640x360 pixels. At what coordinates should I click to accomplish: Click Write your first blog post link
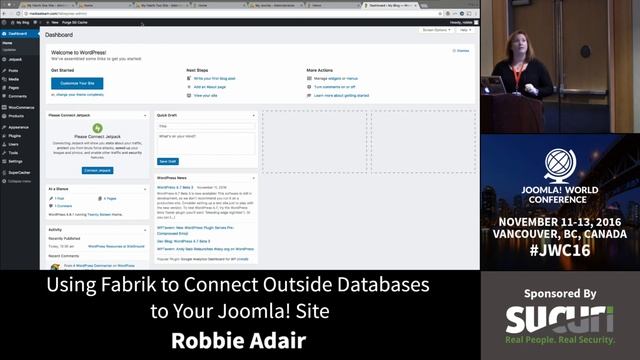click(215, 78)
